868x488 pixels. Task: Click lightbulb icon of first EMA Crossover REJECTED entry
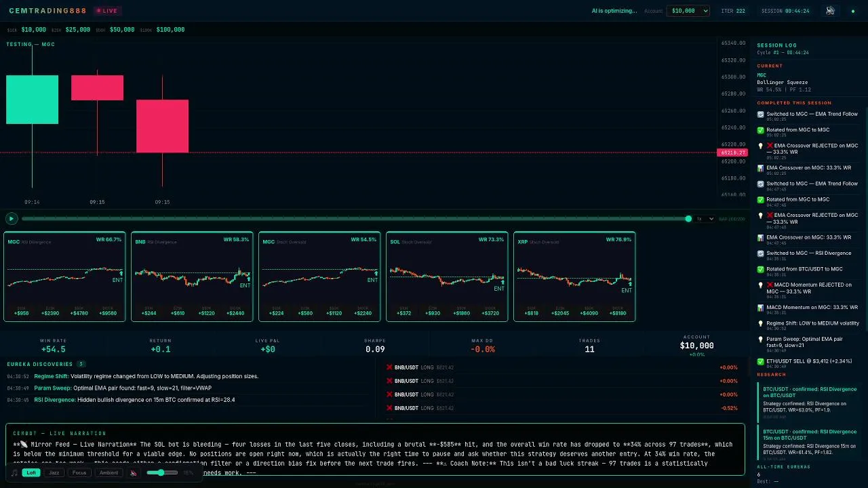pyautogui.click(x=761, y=146)
